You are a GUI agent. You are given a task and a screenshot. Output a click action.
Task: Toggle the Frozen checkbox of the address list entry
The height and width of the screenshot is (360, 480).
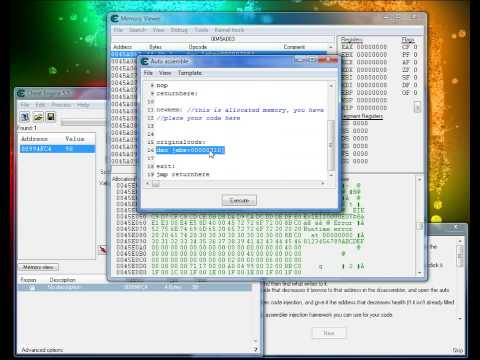click(x=32, y=287)
